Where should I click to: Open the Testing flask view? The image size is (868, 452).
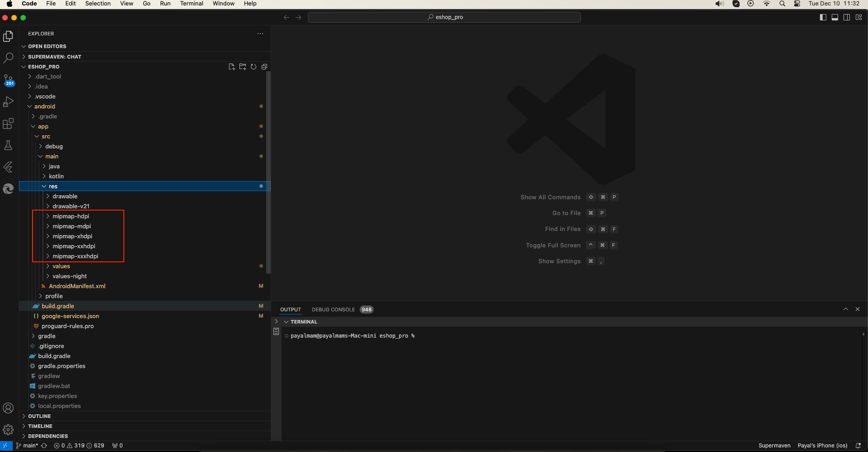pyautogui.click(x=8, y=145)
